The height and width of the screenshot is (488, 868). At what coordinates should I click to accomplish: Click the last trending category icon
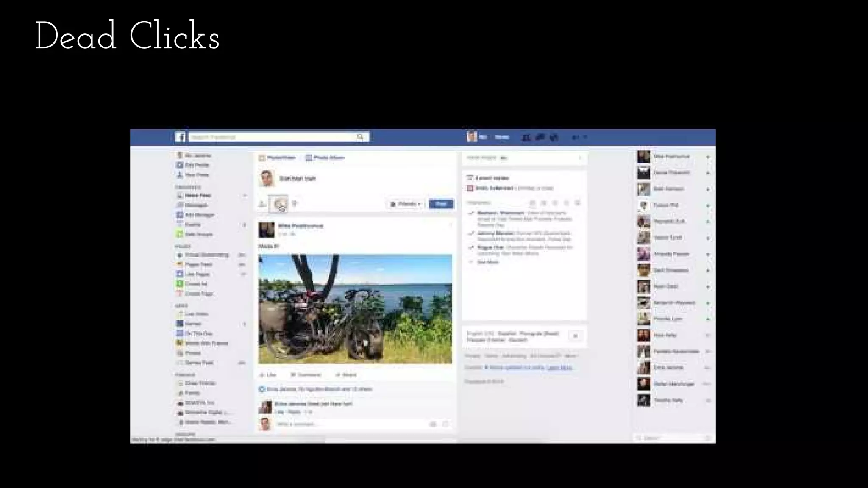point(577,203)
